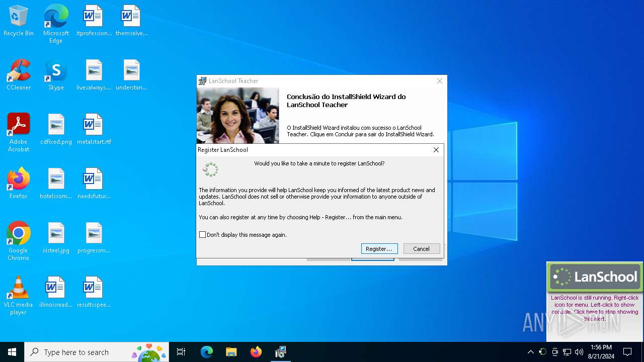644x362 pixels.
Task: Click the taskbar search box
Action: [x=97, y=352]
